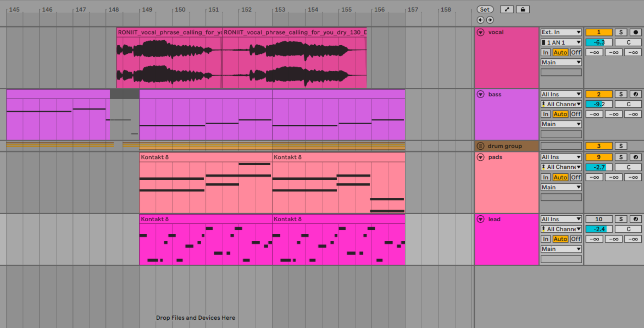Click the Set locator button
This screenshot has height=328, width=644.
click(485, 9)
